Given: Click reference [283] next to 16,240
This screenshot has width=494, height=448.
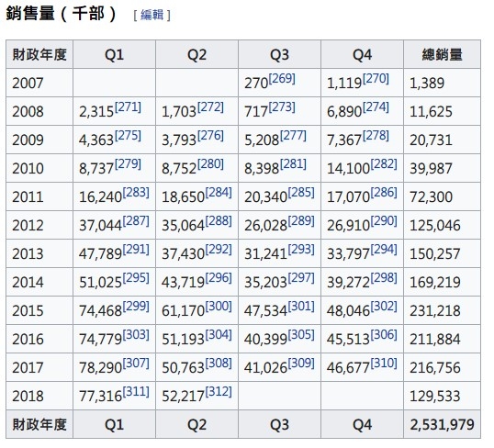Looking at the screenshot, I should [x=136, y=192].
